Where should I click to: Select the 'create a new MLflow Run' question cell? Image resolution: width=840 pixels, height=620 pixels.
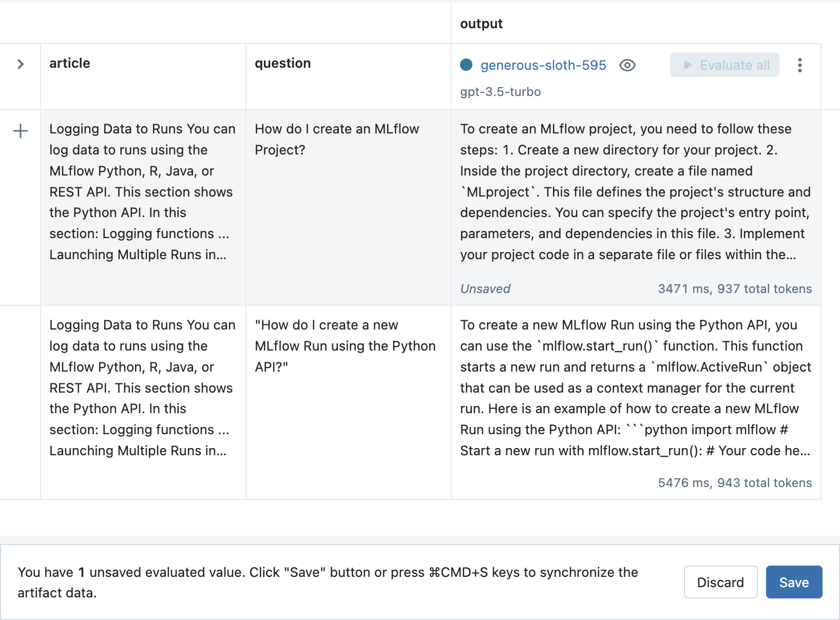345,346
